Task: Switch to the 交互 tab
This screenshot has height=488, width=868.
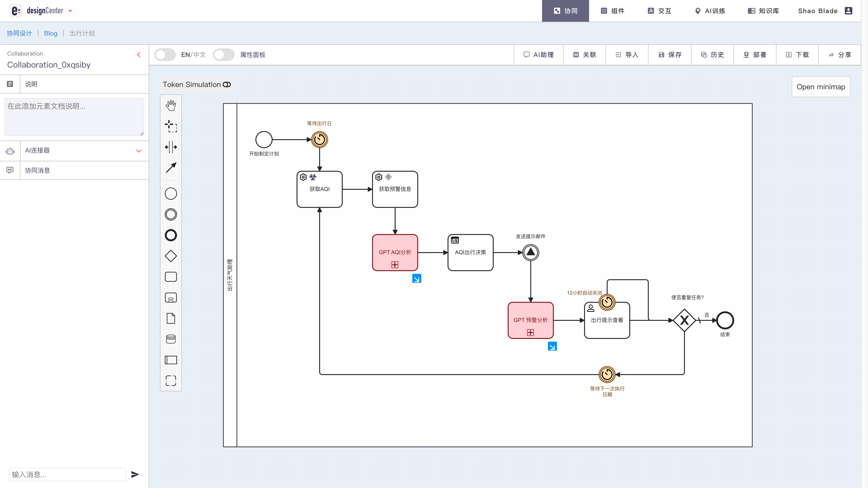Action: point(659,11)
